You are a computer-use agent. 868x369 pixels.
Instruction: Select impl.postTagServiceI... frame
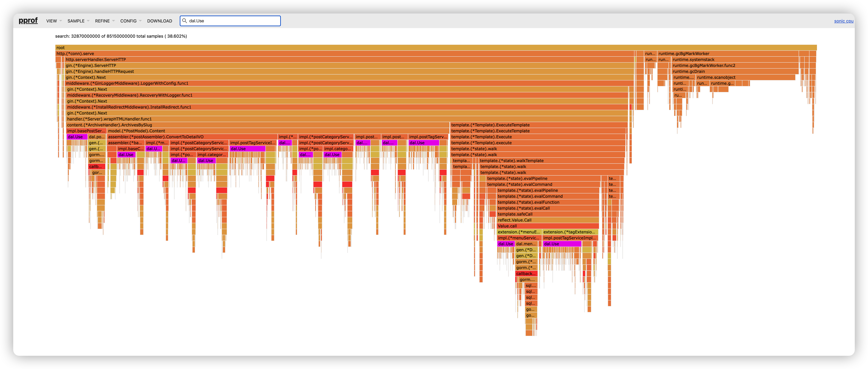[x=253, y=143]
